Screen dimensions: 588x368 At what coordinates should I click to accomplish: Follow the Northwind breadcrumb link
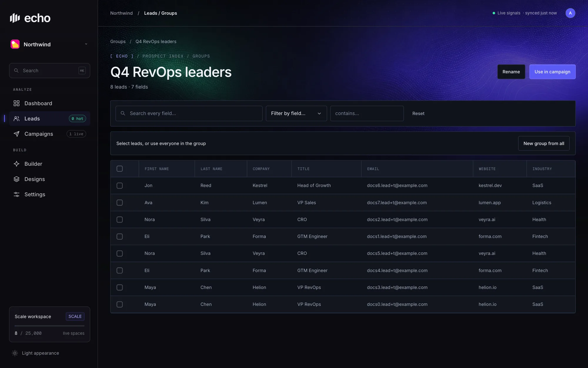[x=121, y=13]
